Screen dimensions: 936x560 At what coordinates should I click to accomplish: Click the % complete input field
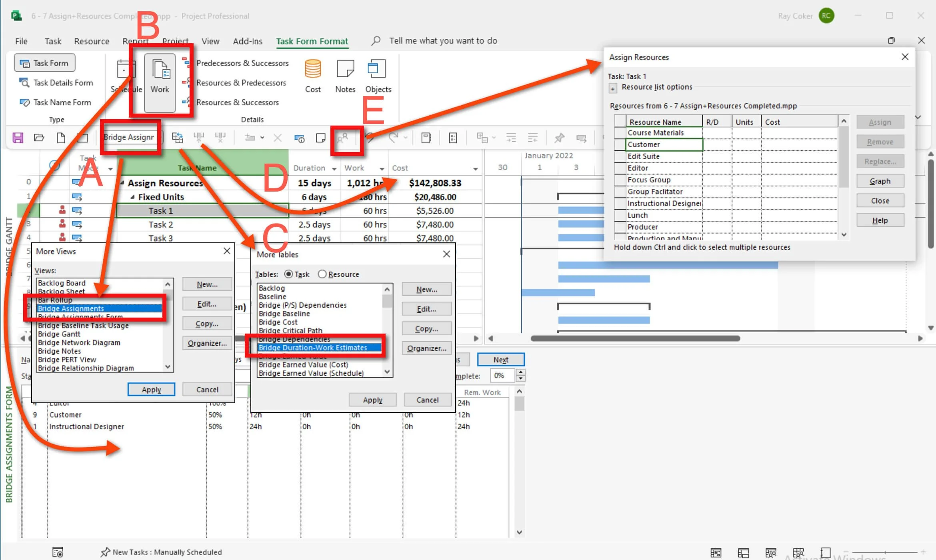(503, 376)
